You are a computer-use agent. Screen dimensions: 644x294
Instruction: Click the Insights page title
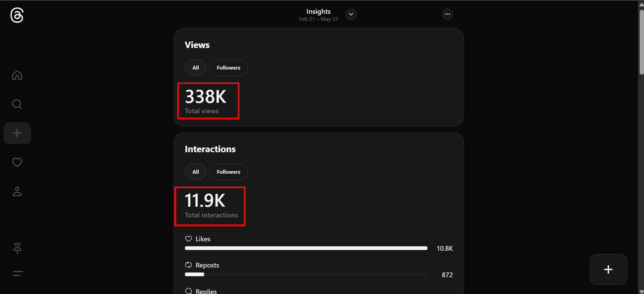[318, 11]
